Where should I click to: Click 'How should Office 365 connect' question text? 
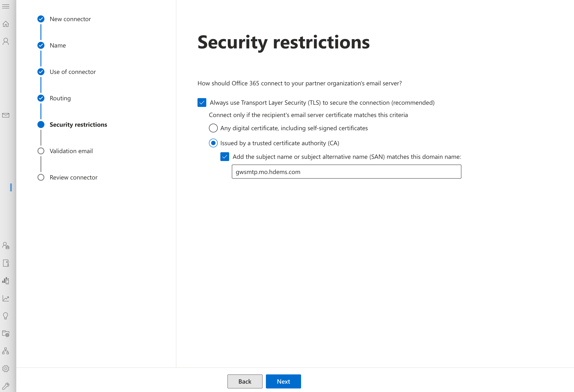pos(300,83)
